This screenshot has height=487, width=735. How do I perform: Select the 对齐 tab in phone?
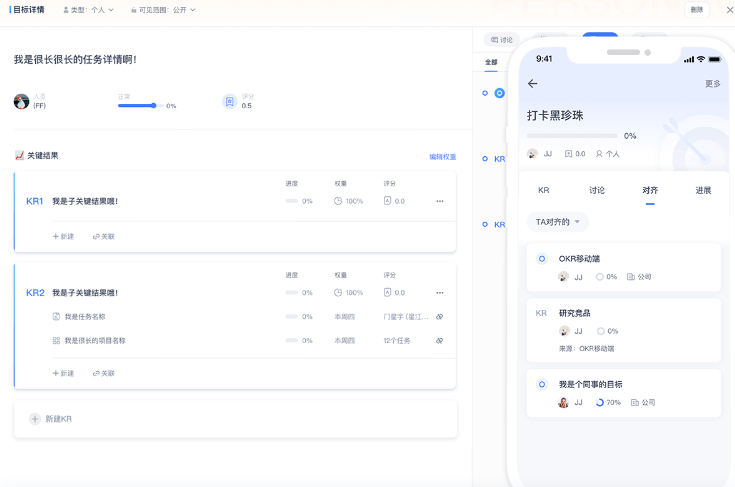(x=650, y=190)
